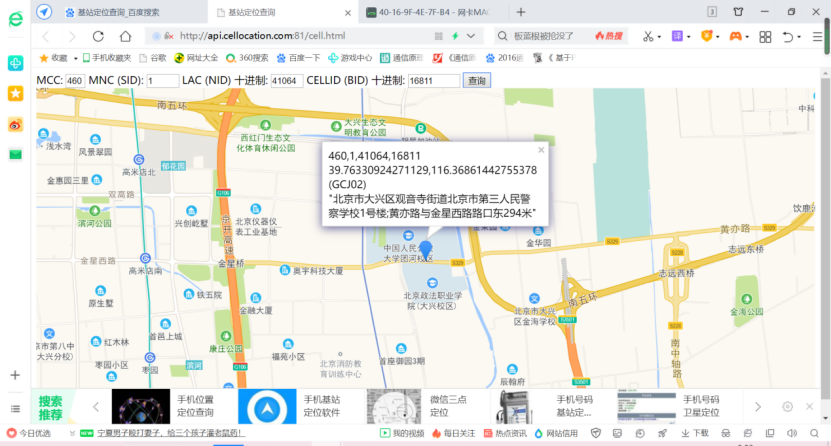Open a new tab with plus button

click(521, 12)
